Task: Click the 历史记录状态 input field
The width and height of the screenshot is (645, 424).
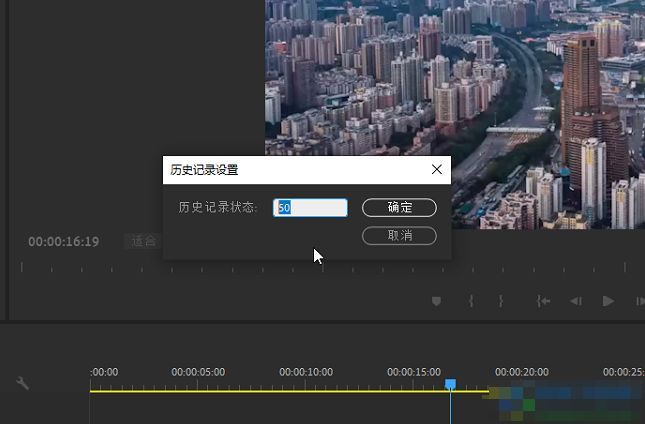Action: pos(311,208)
